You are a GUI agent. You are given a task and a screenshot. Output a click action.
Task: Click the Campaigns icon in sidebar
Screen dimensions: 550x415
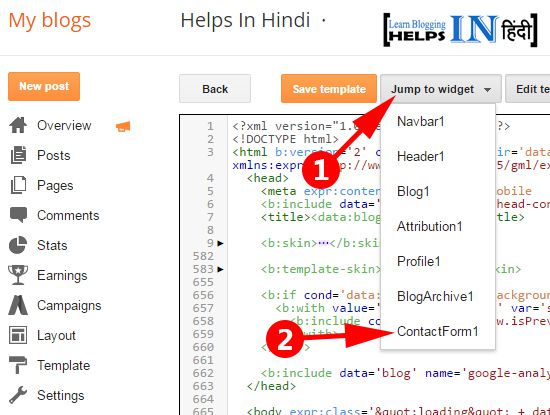tap(18, 305)
